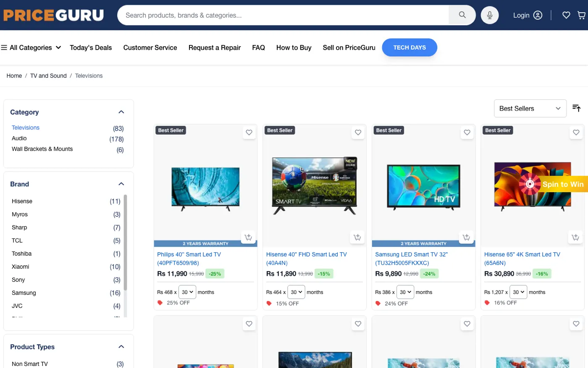Viewport: 588px width, 368px height.
Task: Select Non Smart TV product type
Action: [30, 364]
